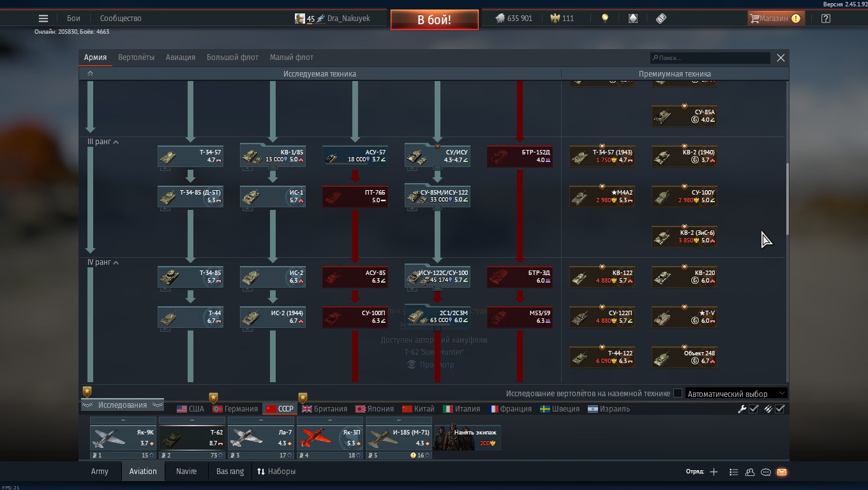The width and height of the screenshot is (868, 490).
Task: Open the lightbulb hints icon
Action: point(605,19)
